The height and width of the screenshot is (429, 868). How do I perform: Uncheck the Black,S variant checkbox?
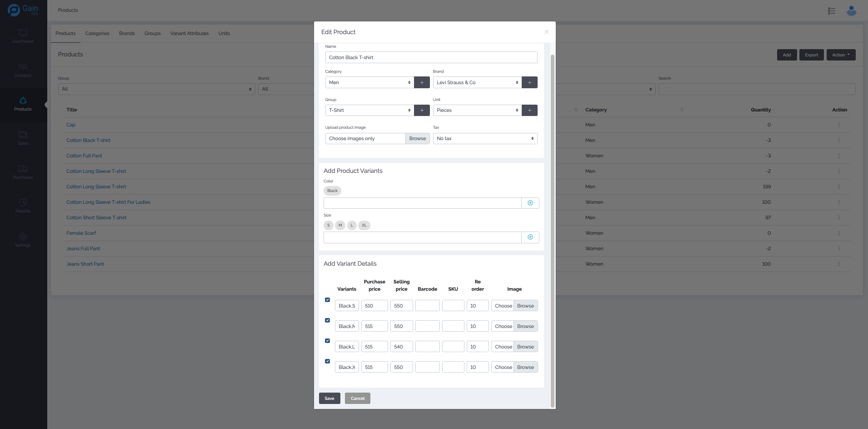pyautogui.click(x=327, y=300)
